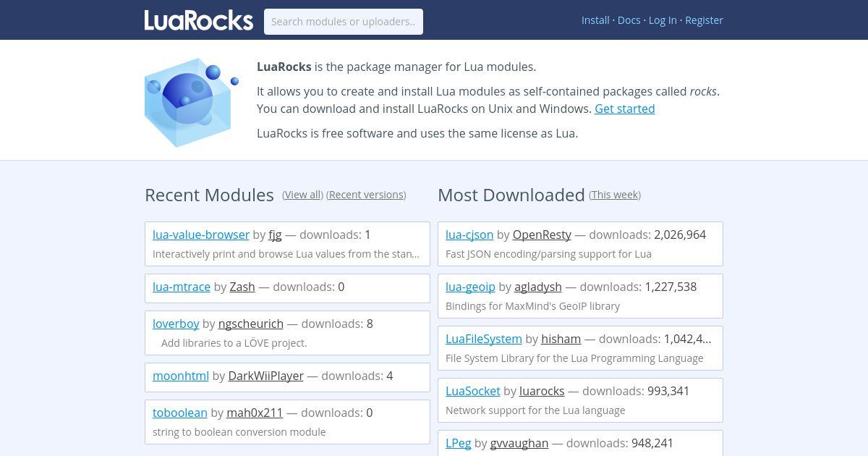Open the LuaFileSystem module
This screenshot has height=456, width=868.
point(484,339)
